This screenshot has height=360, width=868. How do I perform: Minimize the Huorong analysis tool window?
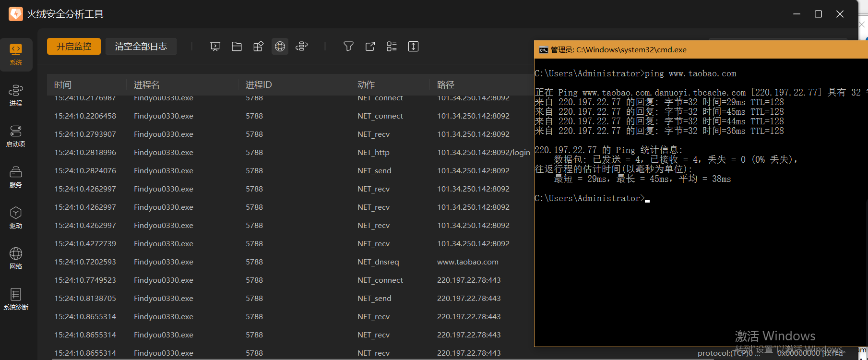pyautogui.click(x=797, y=14)
